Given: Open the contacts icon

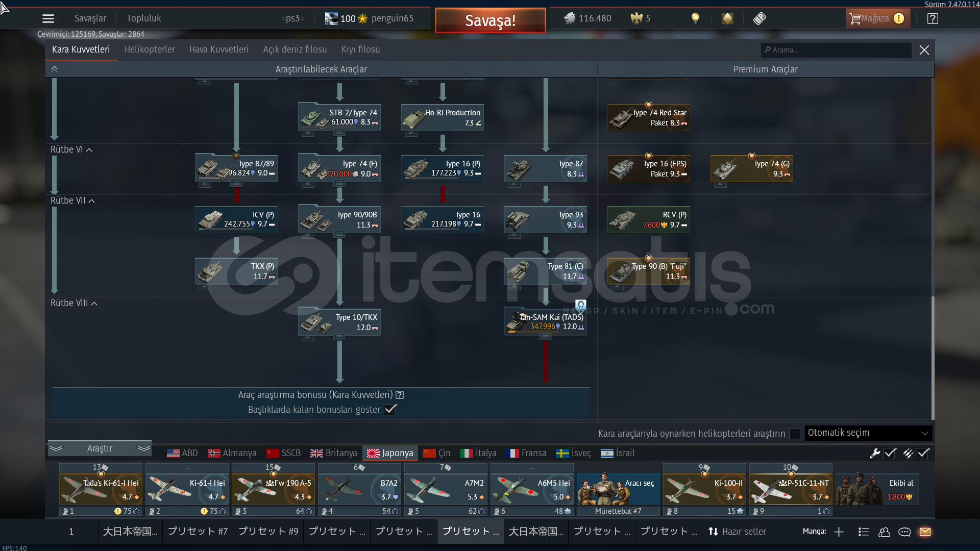Looking at the screenshot, I should 884,532.
